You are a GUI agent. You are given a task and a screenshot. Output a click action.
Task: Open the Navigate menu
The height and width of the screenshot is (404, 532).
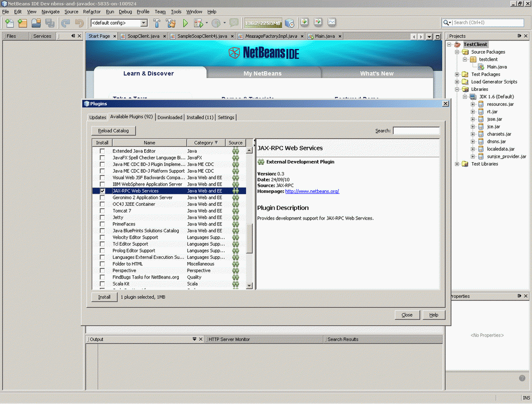pyautogui.click(x=50, y=12)
